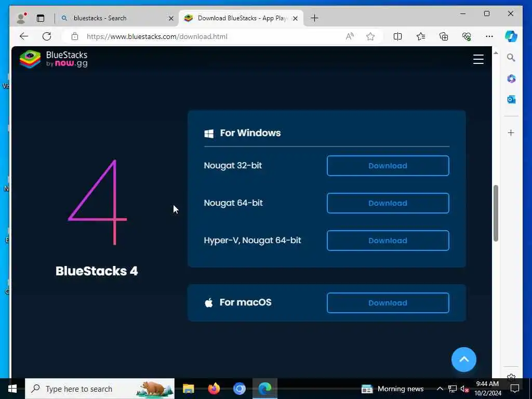
Task: Open the tab actions menu icon
Action: (41, 18)
